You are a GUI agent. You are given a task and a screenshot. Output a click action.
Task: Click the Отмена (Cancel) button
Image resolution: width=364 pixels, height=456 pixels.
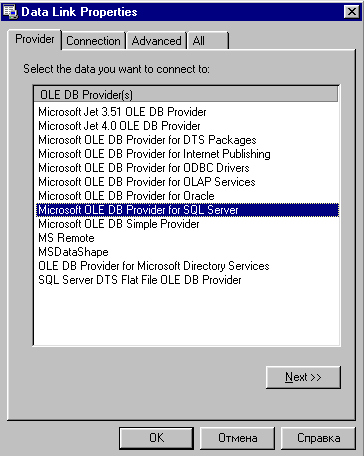point(237,438)
